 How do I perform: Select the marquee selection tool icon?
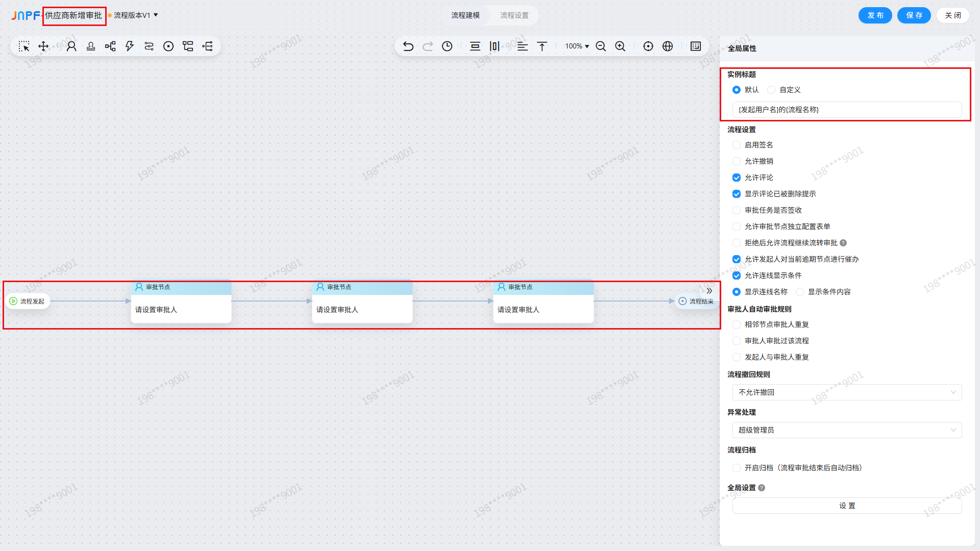click(24, 46)
